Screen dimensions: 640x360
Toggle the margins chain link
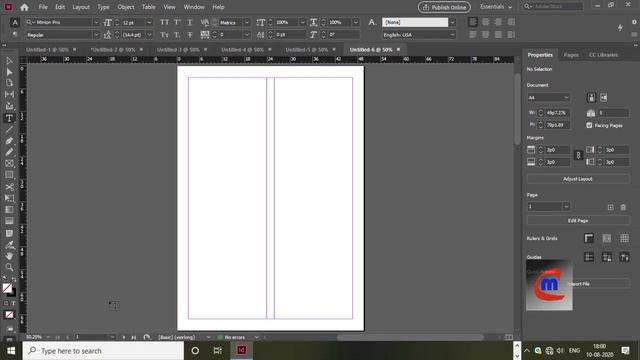(x=578, y=156)
